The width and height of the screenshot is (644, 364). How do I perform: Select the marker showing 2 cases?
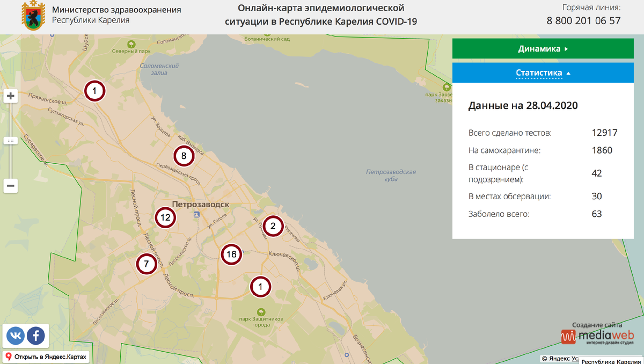[273, 226]
